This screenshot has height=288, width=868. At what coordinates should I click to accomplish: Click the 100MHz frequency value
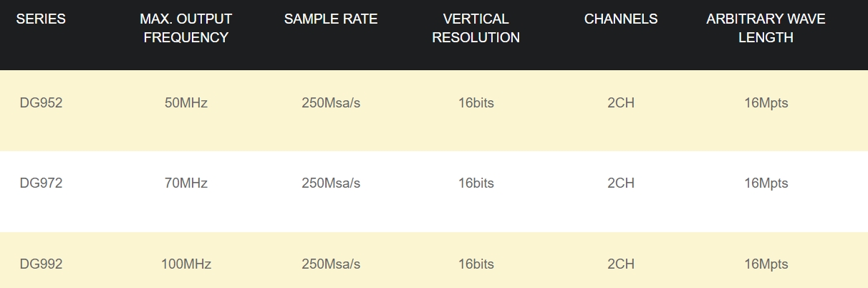(x=186, y=264)
